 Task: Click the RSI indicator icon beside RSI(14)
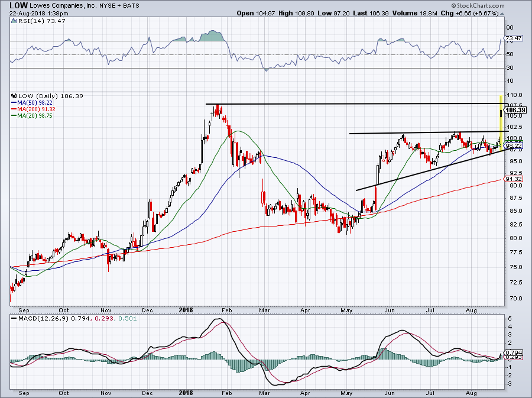pyautogui.click(x=14, y=21)
